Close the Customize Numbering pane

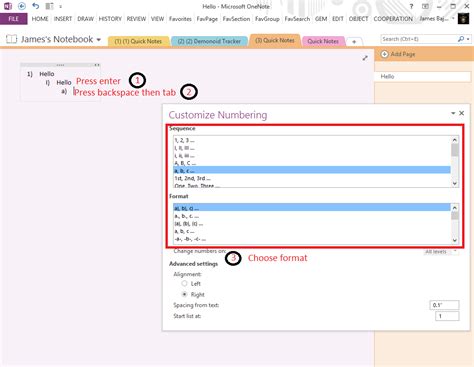[462, 113]
